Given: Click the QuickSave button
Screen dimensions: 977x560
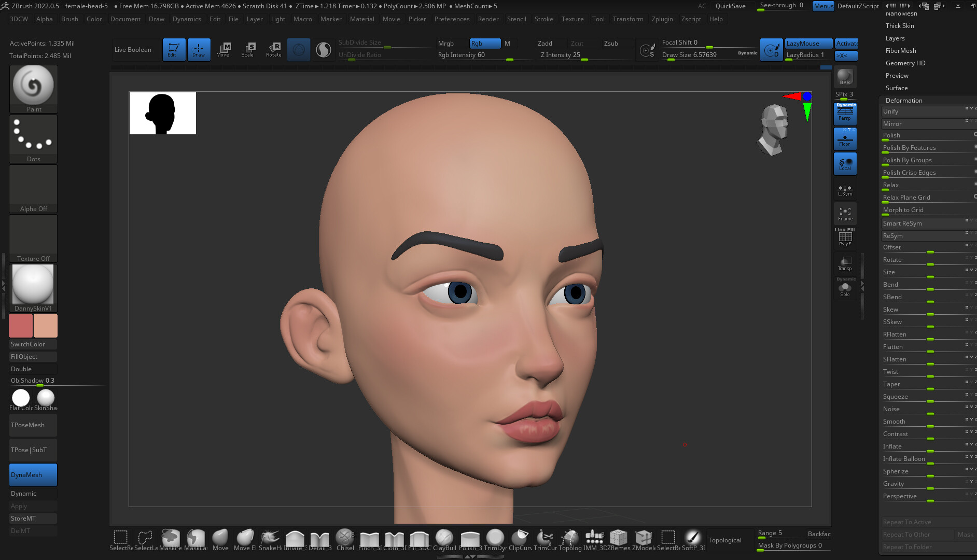Looking at the screenshot, I should [x=730, y=6].
